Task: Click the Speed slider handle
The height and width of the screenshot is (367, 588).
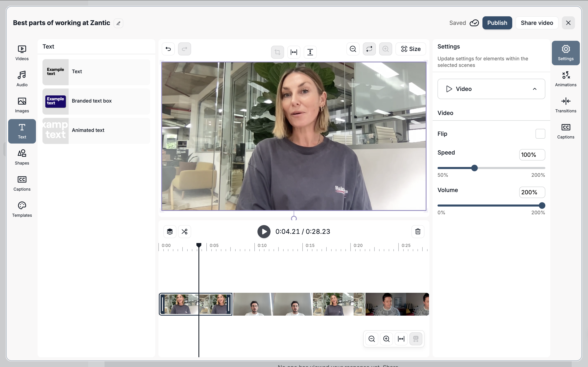Action: pyautogui.click(x=474, y=168)
